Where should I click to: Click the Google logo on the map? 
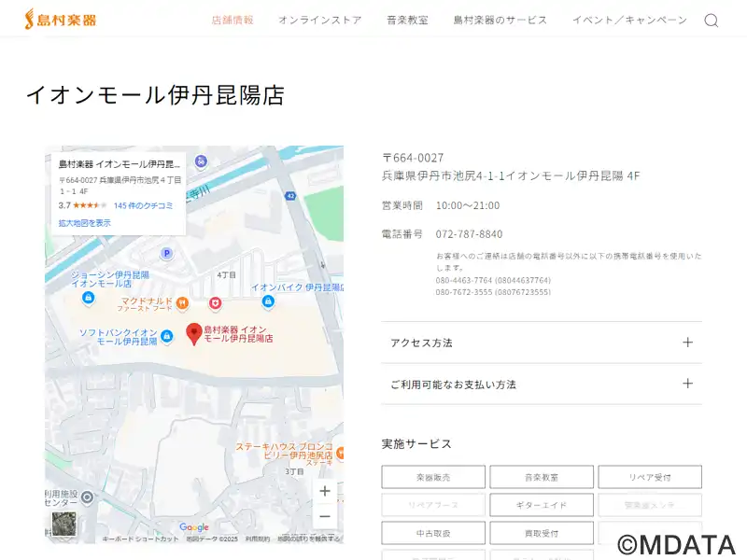pos(194,526)
